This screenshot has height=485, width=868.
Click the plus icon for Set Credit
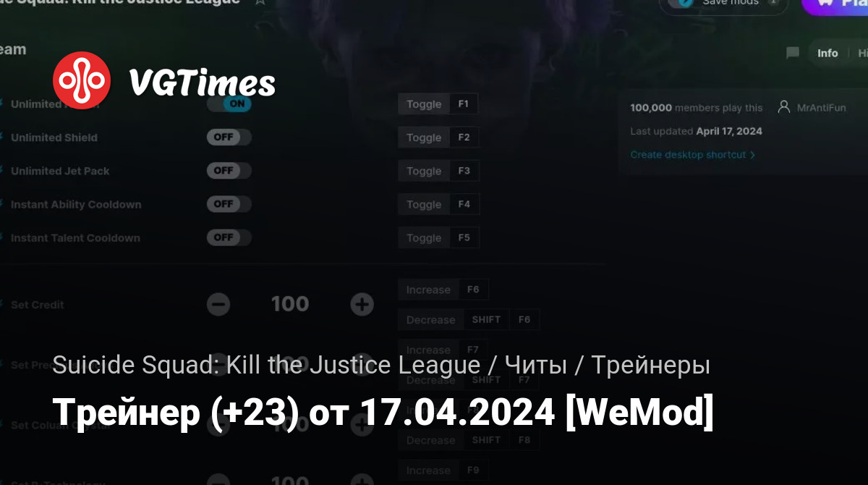[362, 305]
